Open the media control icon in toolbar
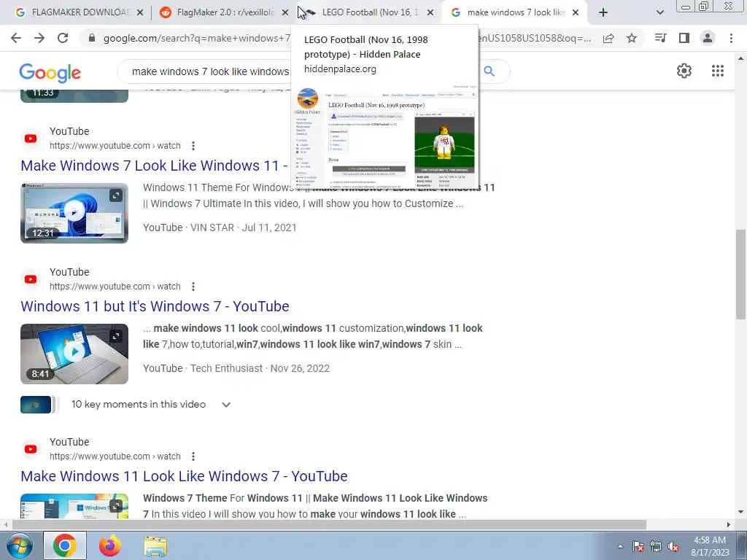Viewport: 747px width, 560px height. click(661, 38)
